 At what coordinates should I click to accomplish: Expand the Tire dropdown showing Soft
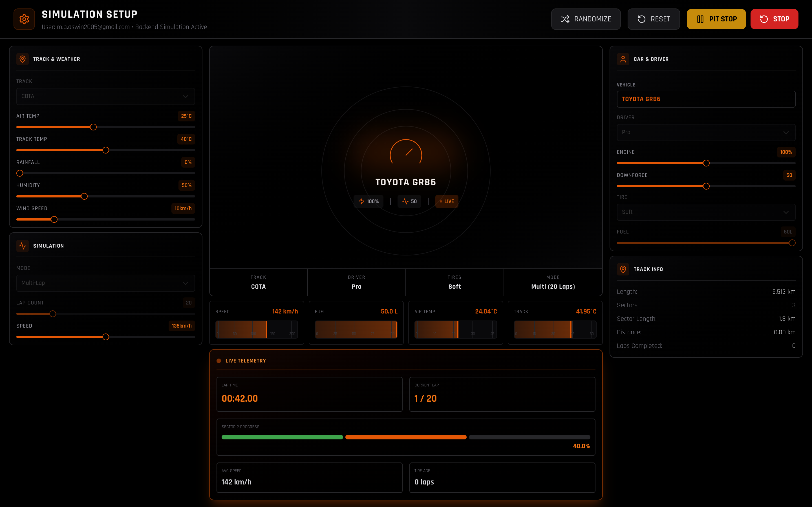(706, 212)
